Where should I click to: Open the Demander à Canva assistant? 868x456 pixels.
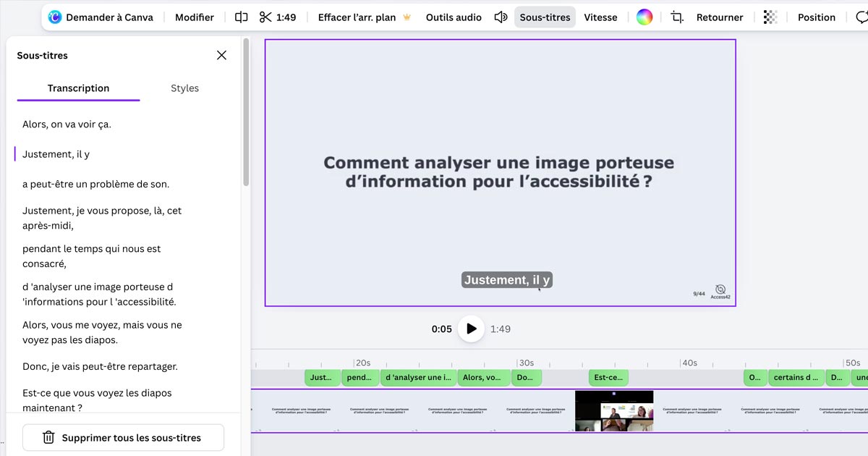click(x=101, y=17)
